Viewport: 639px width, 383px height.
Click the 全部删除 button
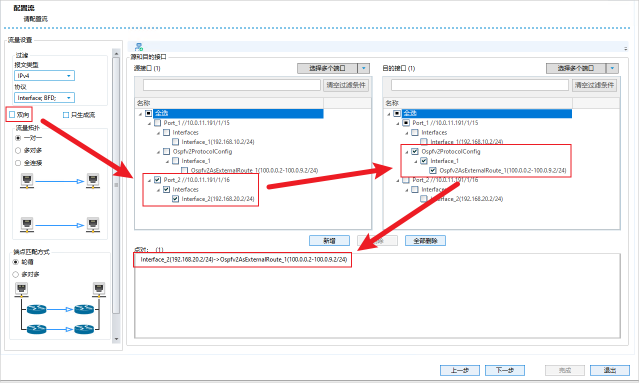425,241
